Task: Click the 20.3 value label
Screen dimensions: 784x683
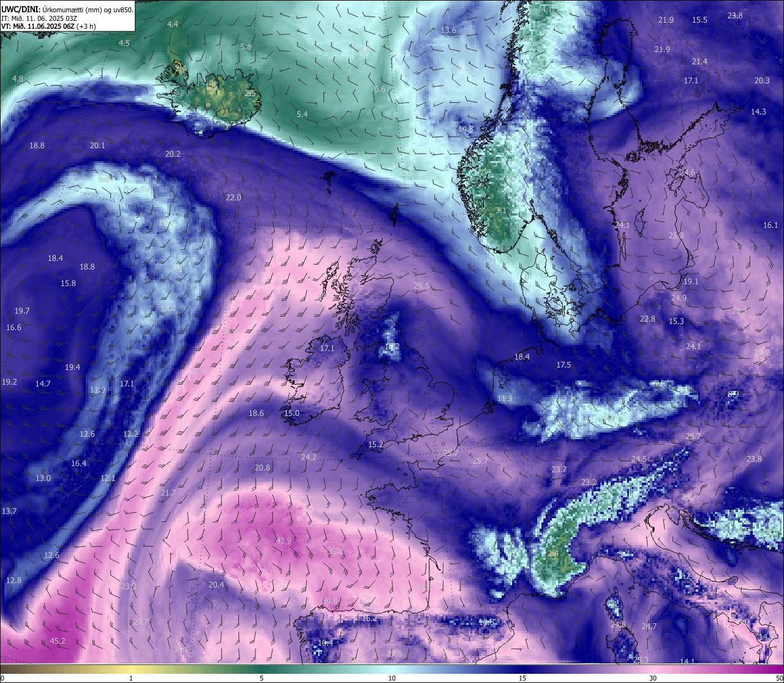Action: (x=762, y=80)
